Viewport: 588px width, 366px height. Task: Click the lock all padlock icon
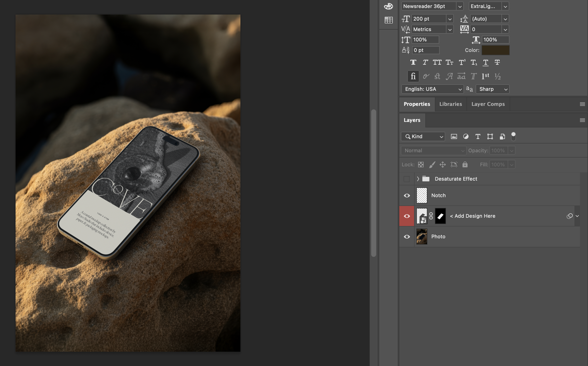[465, 165]
